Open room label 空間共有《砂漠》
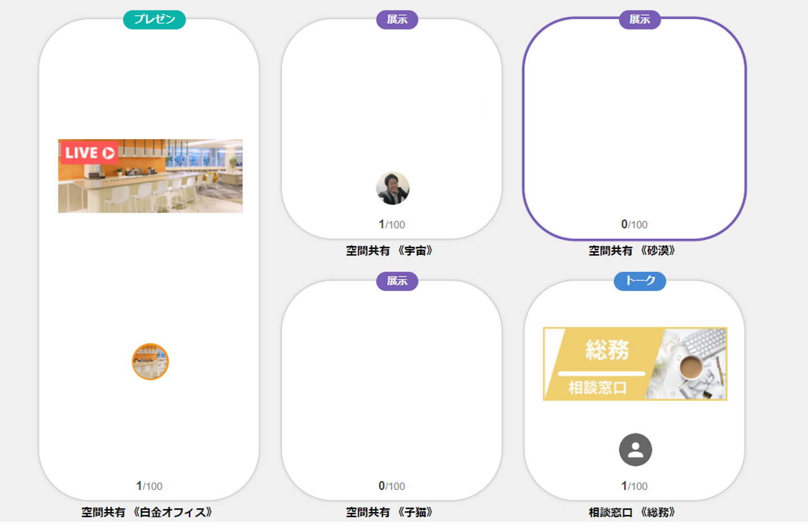The width and height of the screenshot is (808, 532). (x=632, y=251)
